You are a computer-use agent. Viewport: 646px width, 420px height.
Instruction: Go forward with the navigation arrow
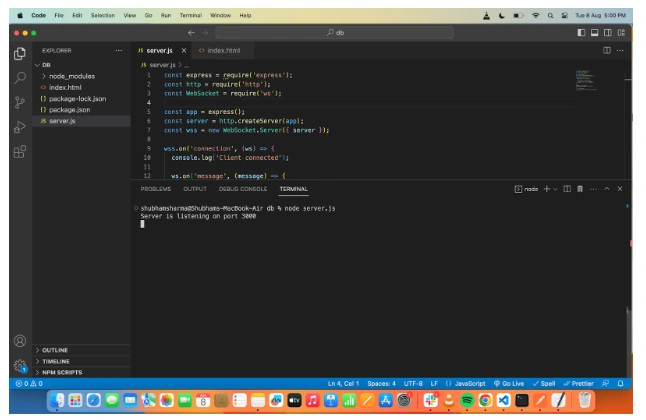205,33
